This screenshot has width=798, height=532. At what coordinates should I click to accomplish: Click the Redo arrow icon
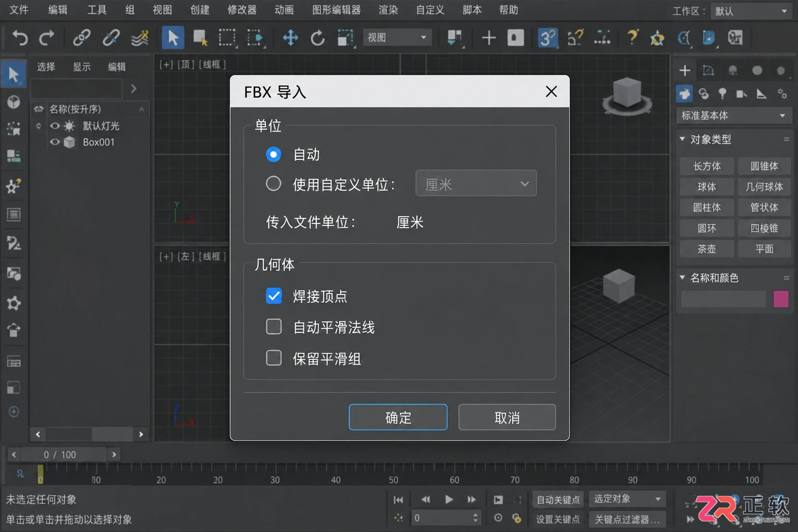point(47,38)
